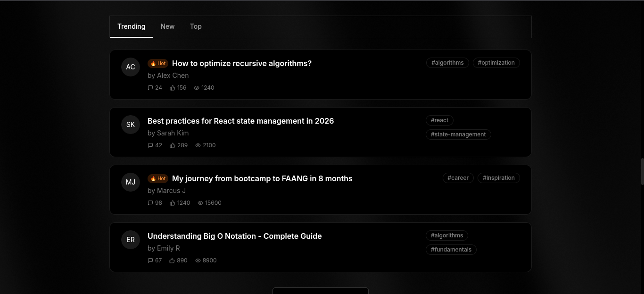
Task: Filter by the #react tag
Action: [439, 120]
